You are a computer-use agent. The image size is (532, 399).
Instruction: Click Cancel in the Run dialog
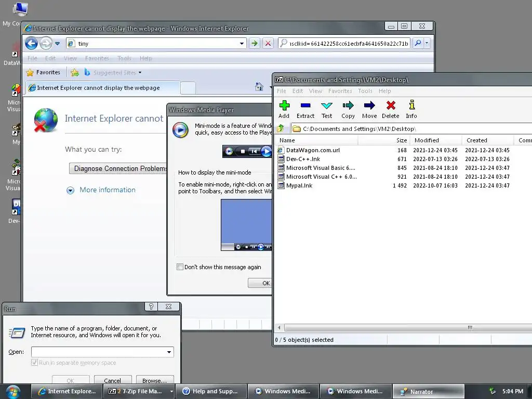(113, 380)
